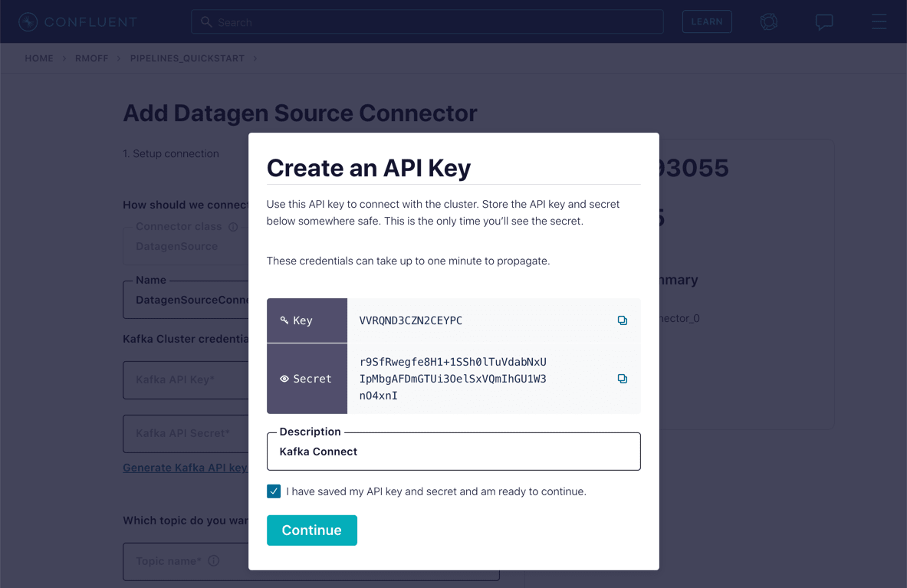Click the Add Datagen Source Connector title
The image size is (907, 588).
coord(301,113)
